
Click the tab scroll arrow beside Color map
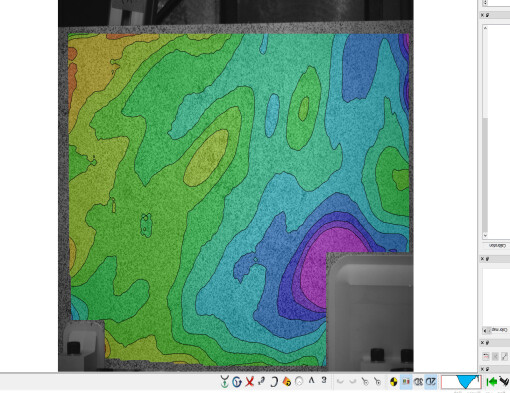tap(485, 331)
